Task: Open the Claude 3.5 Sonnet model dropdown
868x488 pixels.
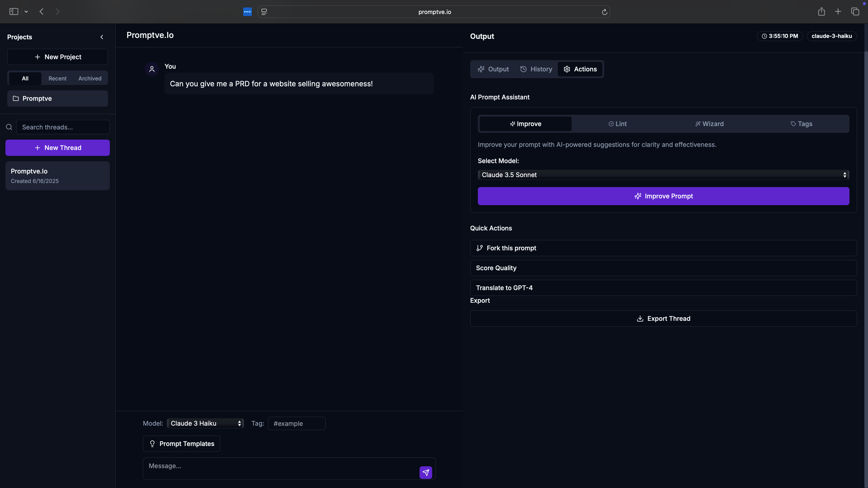Action: point(663,175)
